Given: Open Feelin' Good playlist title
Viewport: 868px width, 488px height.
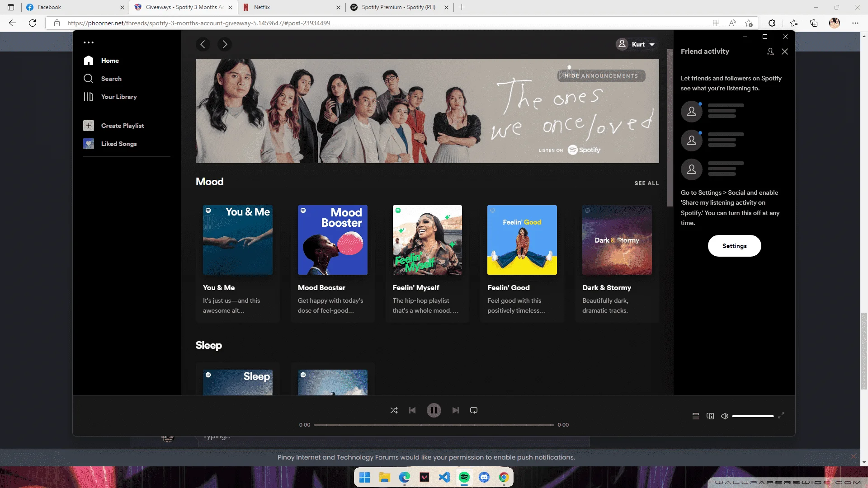Looking at the screenshot, I should click(x=509, y=287).
